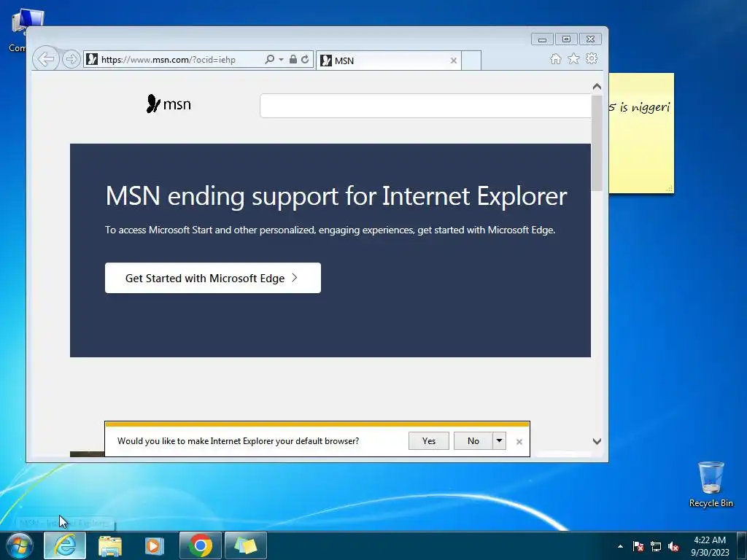The image size is (747, 560).
Task: Click the site favicon in address bar
Action: 92,60
